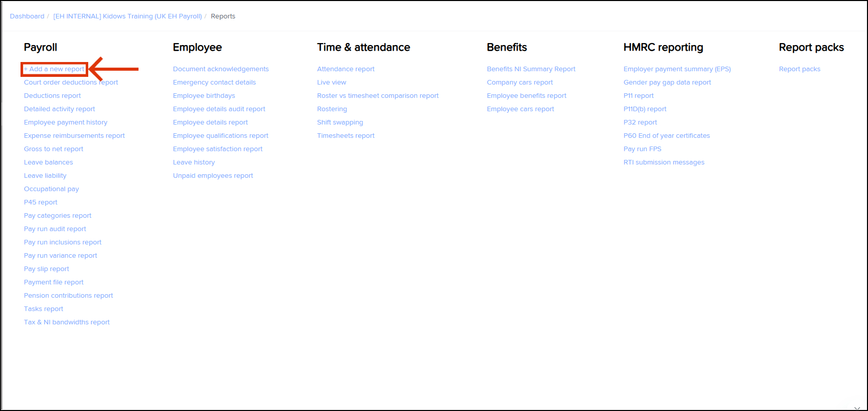The image size is (868, 411).
Task: Go to Kidows Training payroll breadcrumb
Action: (x=127, y=16)
